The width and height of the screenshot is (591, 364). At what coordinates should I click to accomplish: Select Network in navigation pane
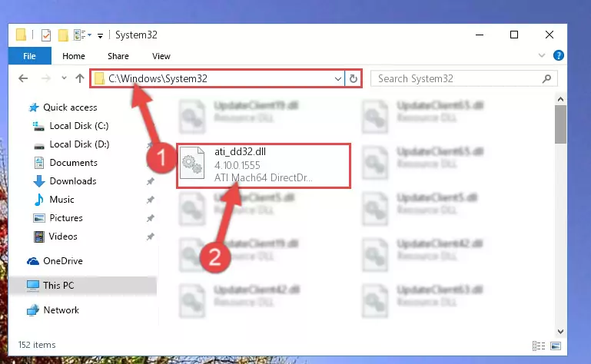click(x=61, y=309)
